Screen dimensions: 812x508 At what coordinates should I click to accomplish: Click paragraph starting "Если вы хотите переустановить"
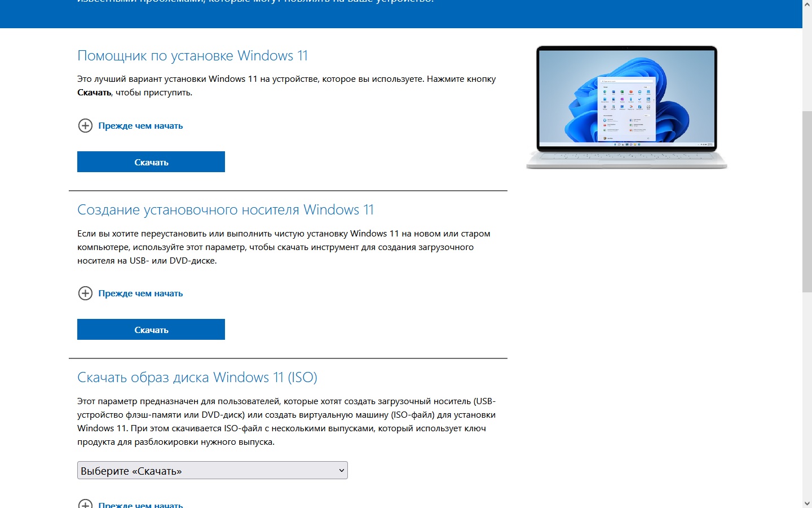284,247
